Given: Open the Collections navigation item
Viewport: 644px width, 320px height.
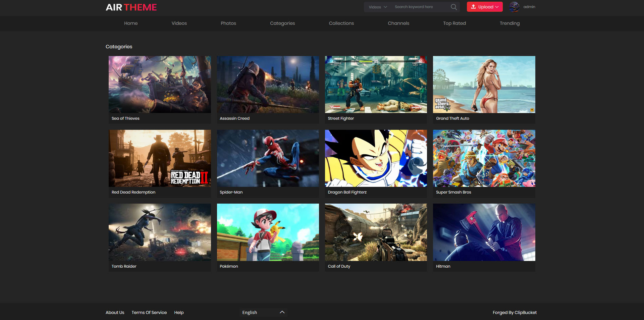Looking at the screenshot, I should pos(341,23).
